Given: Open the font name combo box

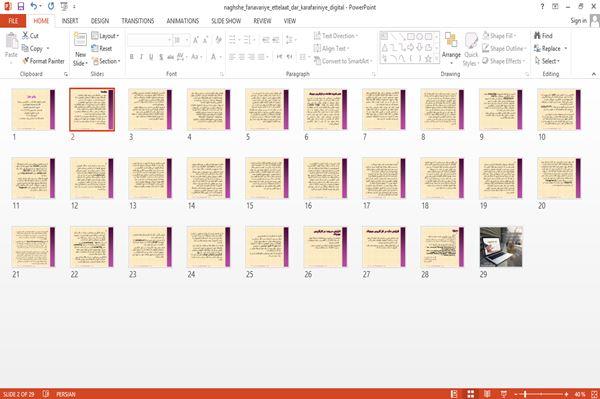Looking at the screenshot, I should click(x=150, y=40).
